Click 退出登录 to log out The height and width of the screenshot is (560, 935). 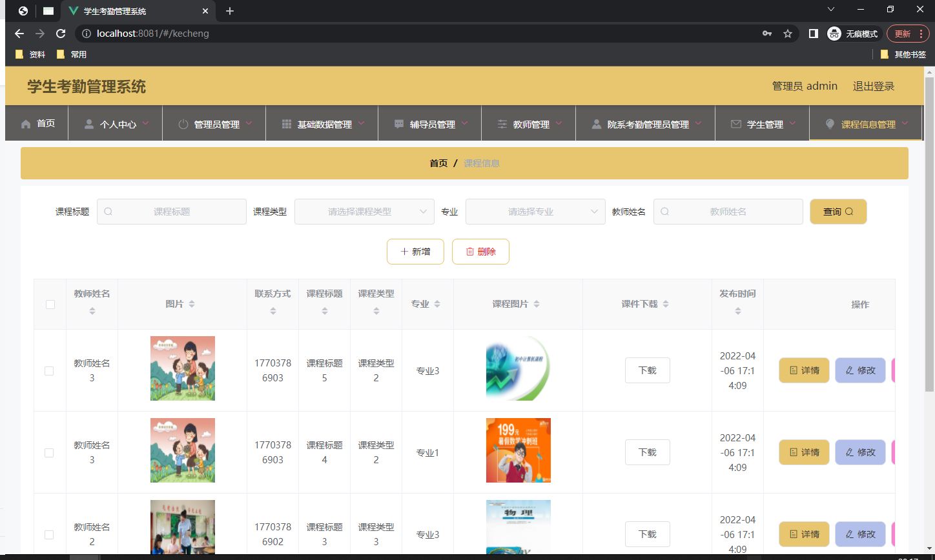(874, 86)
